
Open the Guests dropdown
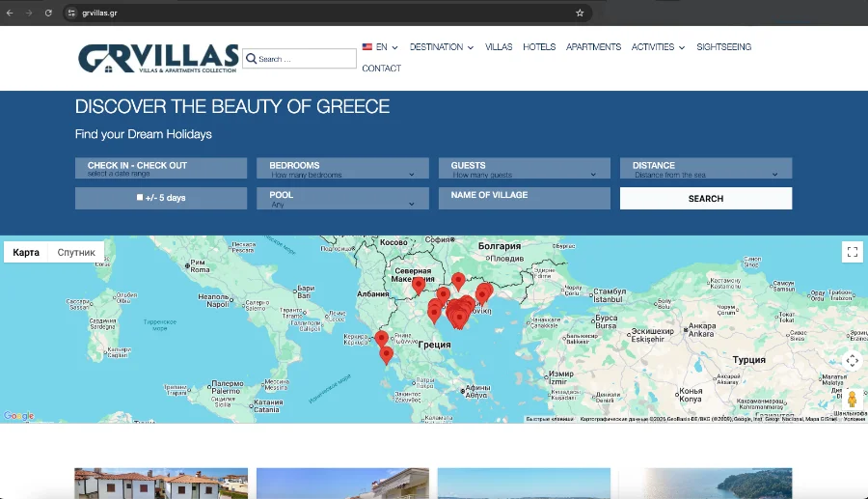click(x=524, y=169)
